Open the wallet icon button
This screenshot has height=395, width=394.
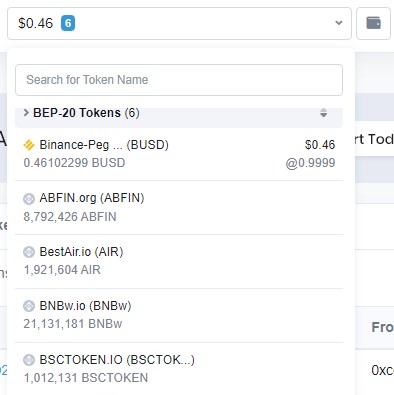373,23
